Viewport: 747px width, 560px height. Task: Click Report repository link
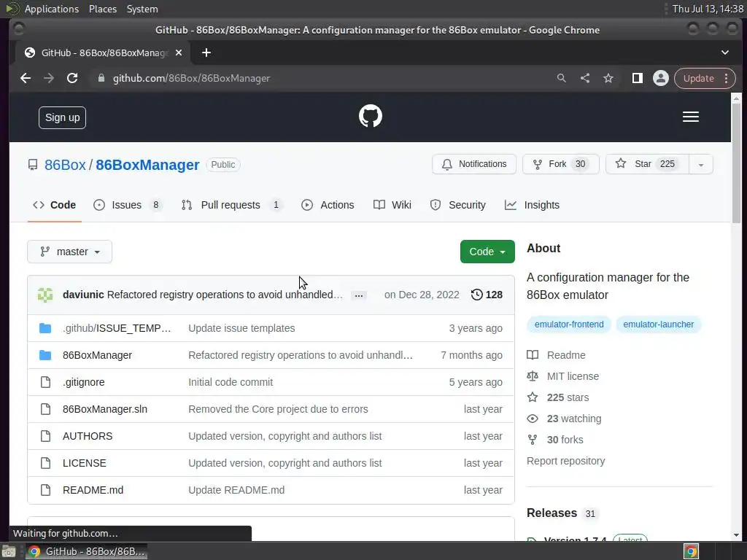(x=566, y=461)
